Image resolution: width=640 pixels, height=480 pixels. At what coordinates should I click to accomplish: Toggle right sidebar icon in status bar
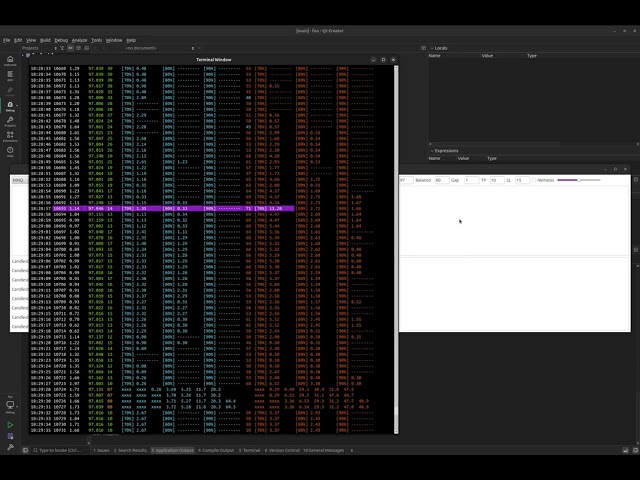(x=636, y=450)
